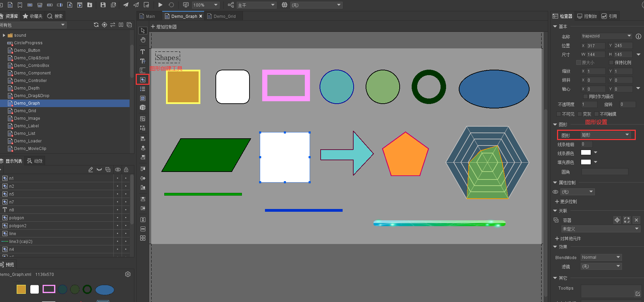Expand the sound folder
The height and width of the screenshot is (302, 644).
click(x=4, y=35)
